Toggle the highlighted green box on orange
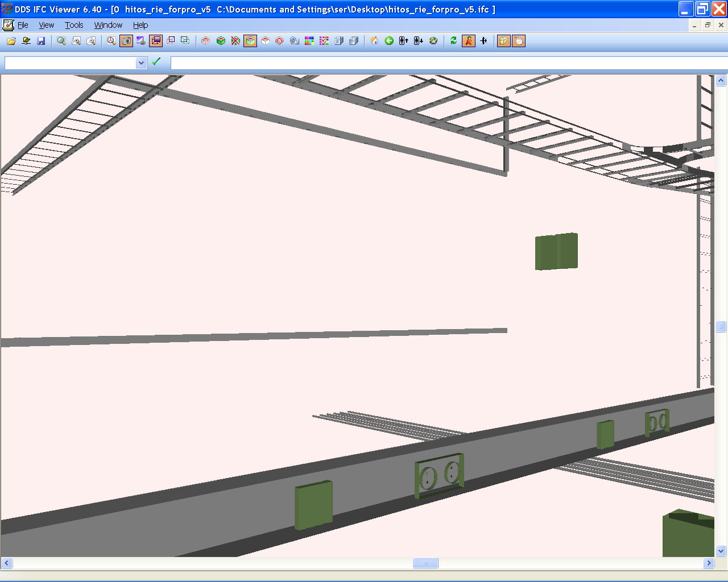Screen dimensions: 728x582 [250, 41]
